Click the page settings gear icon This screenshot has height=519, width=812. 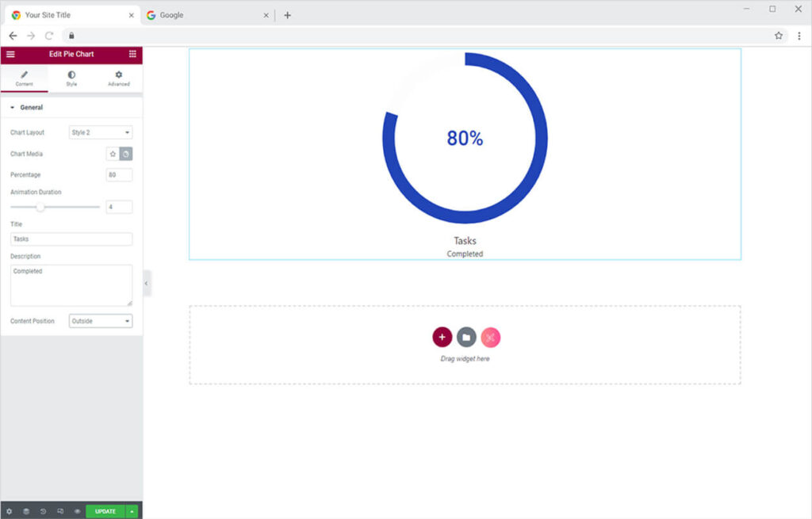tap(10, 512)
